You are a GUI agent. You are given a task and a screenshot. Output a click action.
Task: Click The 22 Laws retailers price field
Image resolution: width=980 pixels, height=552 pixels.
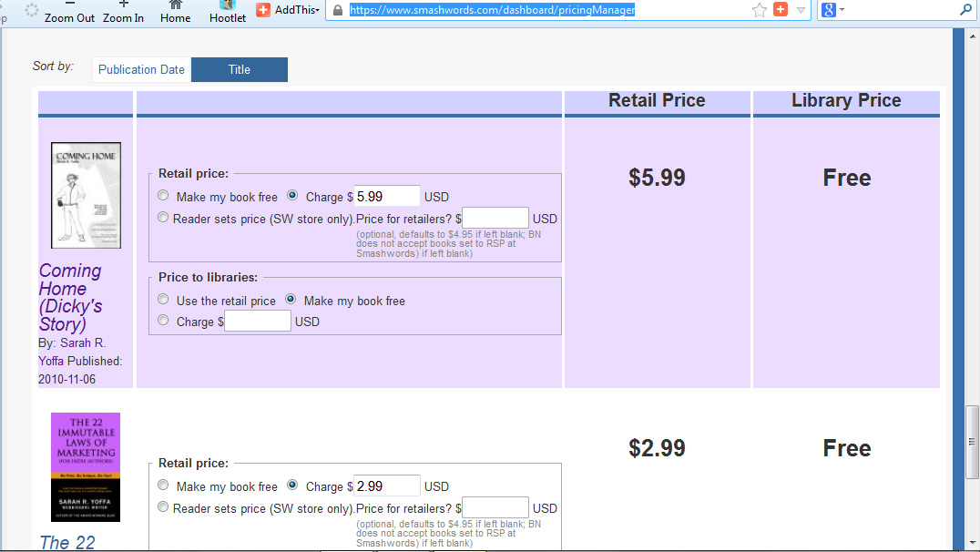coord(495,507)
